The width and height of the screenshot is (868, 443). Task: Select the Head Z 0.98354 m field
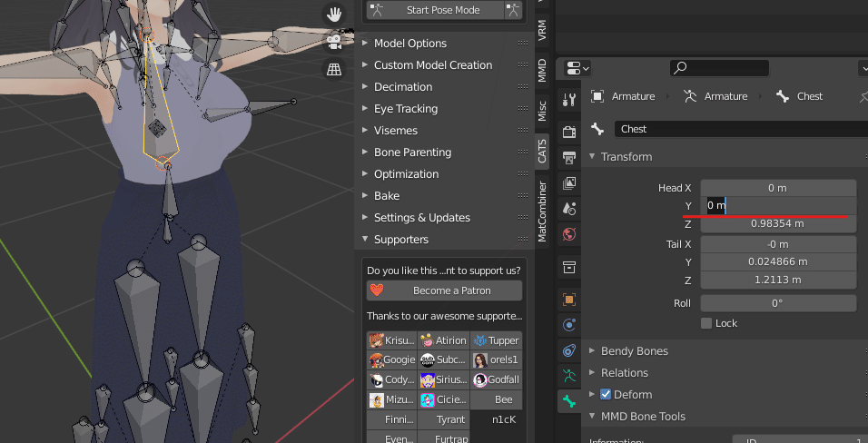778,223
